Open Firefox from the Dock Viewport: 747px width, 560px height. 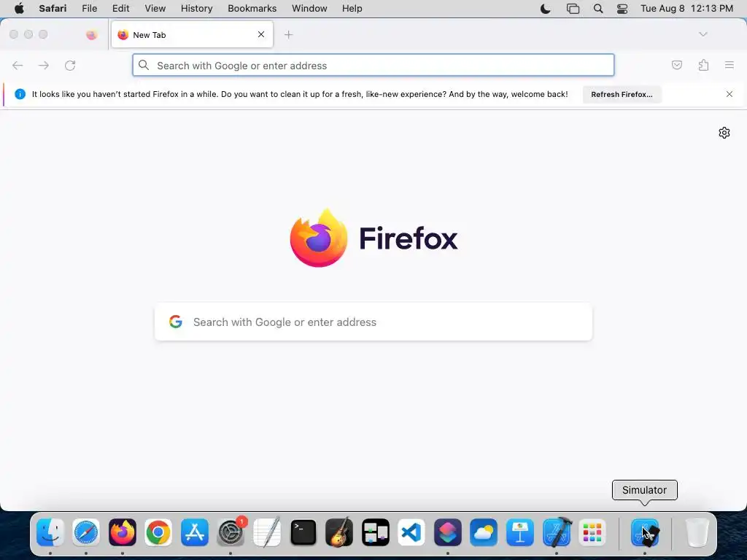[123, 532]
